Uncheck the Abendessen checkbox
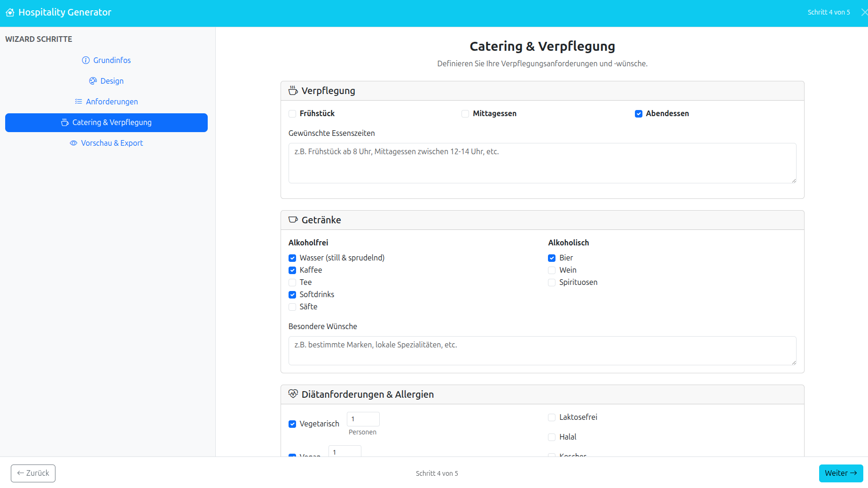 coord(638,114)
